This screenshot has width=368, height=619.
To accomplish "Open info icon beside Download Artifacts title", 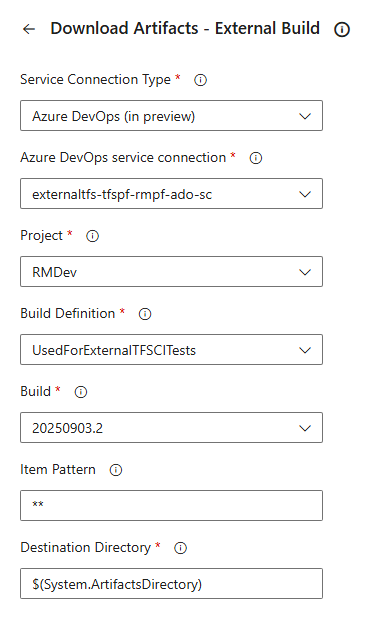I will tap(342, 29).
